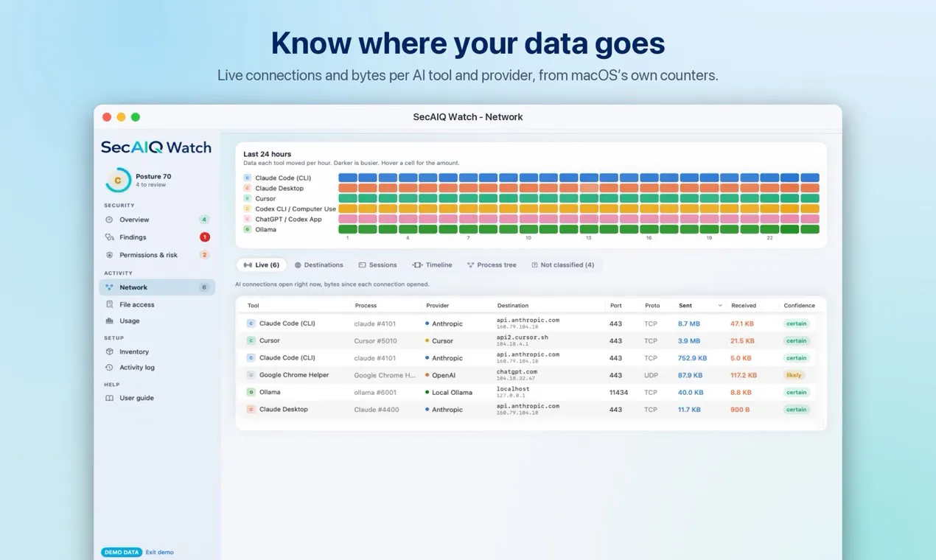936x560 pixels.
Task: Open the Not classified (4) tab
Action: (562, 265)
